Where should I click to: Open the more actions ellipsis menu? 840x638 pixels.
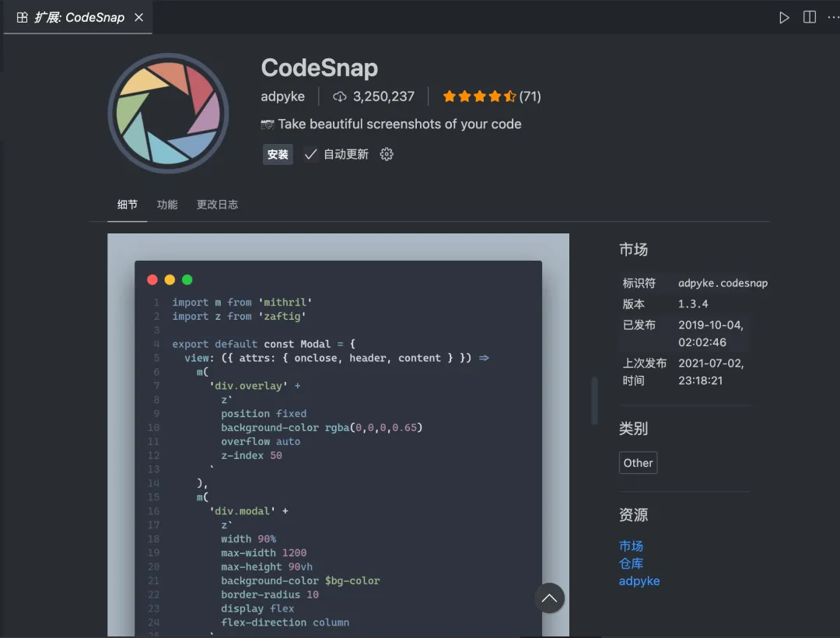point(833,17)
